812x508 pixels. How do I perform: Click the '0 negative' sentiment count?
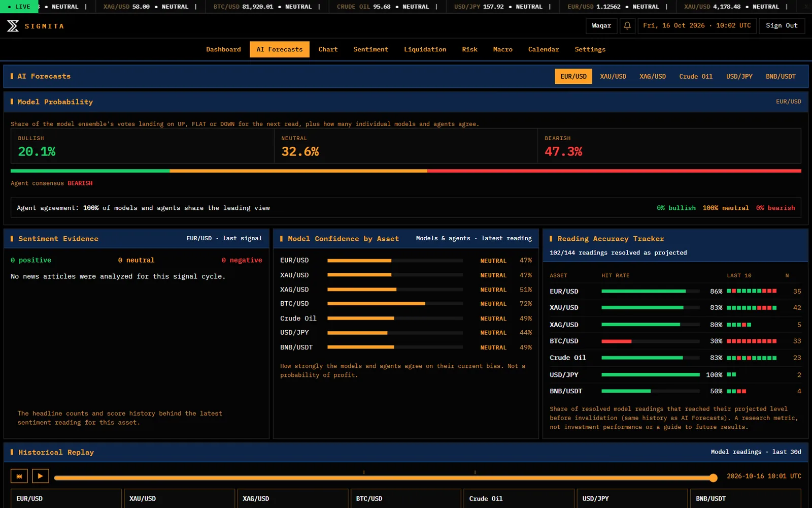pyautogui.click(x=242, y=260)
